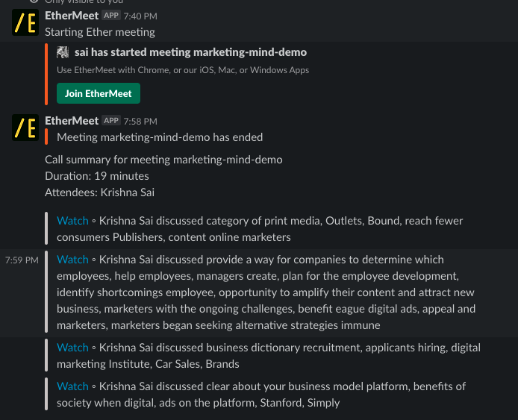Open the EtherMeet sender name on the first message

72,15
